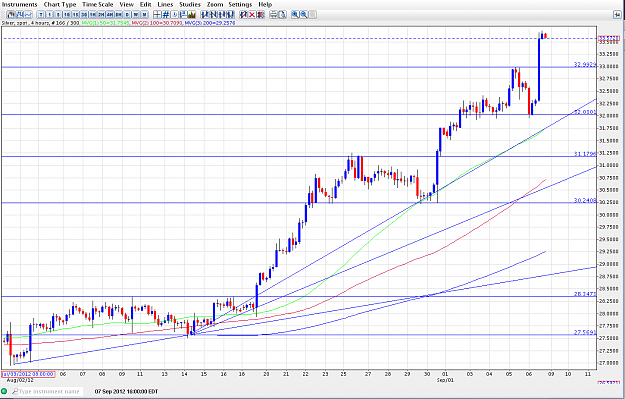Click the red MVG(2) 100 study label
This screenshot has height=399, width=625.
[157, 23]
